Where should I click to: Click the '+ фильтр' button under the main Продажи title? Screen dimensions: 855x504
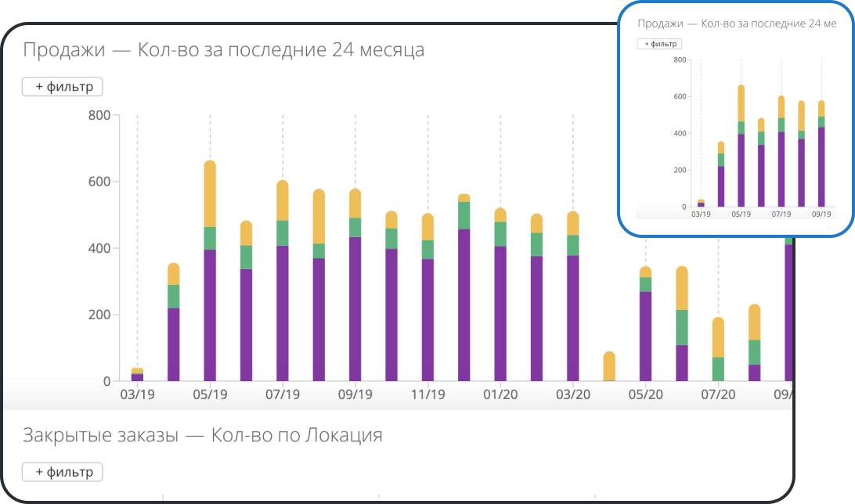[x=63, y=87]
